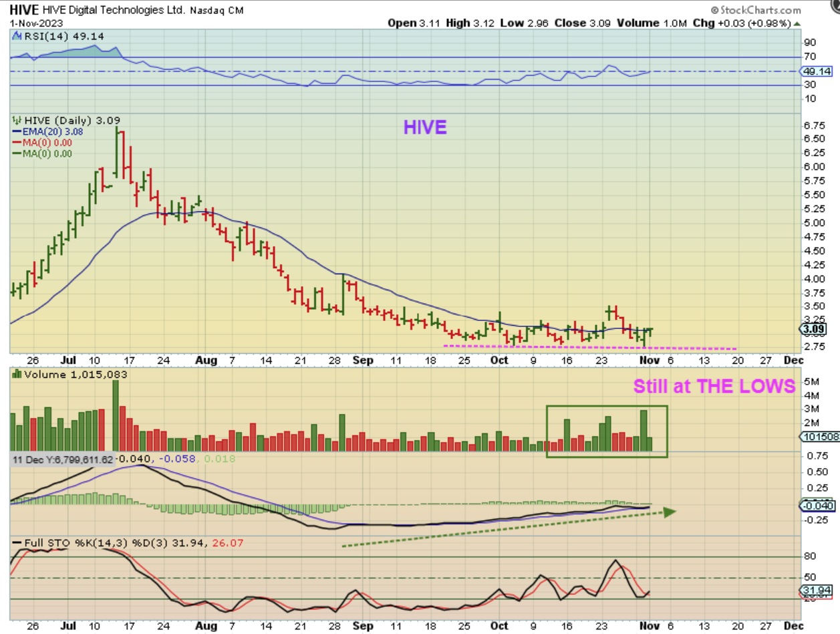This screenshot has height=634, width=840.
Task: Click the 2.75 price axis label
Action: coord(813,346)
